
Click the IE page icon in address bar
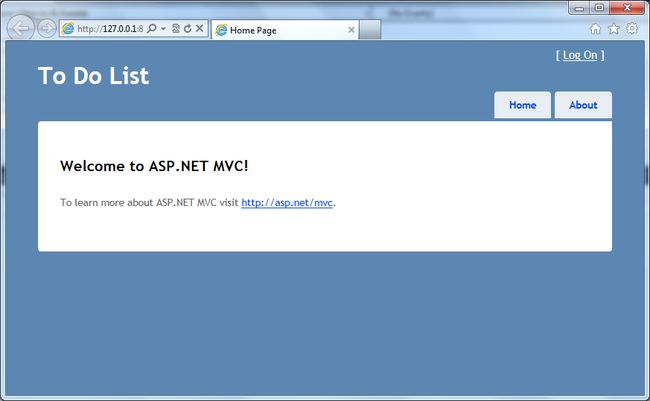click(x=68, y=29)
